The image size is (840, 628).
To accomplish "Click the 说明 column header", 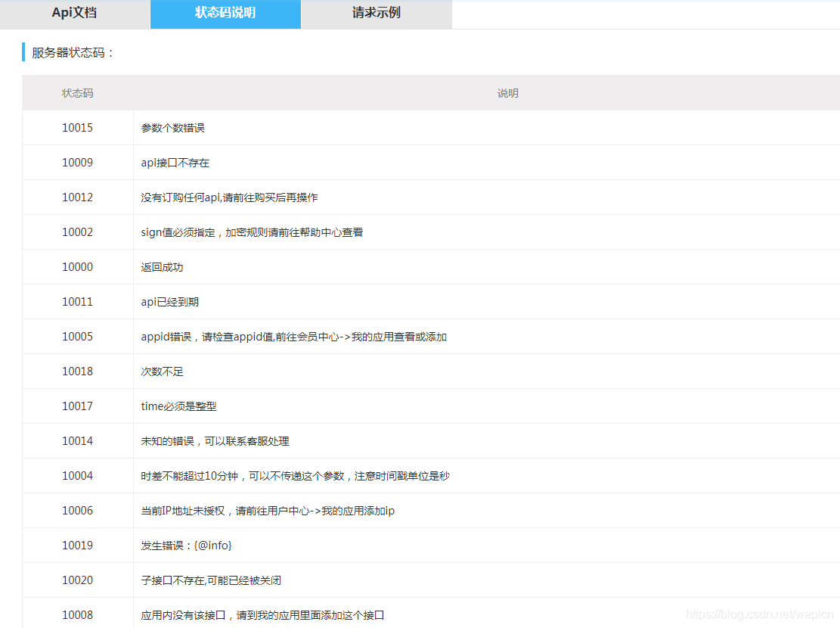I will [507, 93].
